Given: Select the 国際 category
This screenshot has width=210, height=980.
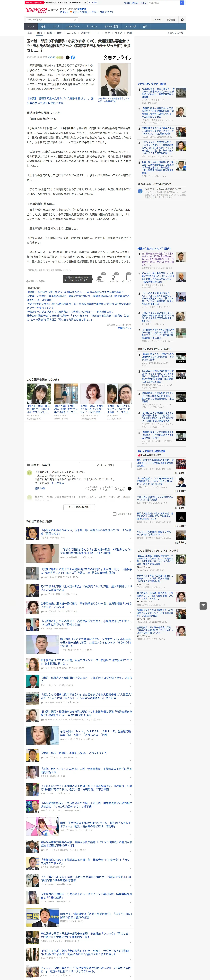Looking at the screenshot, I should tap(49, 33).
